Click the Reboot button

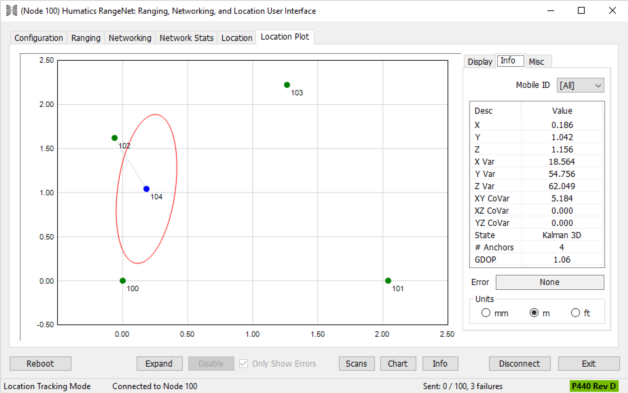(40, 363)
